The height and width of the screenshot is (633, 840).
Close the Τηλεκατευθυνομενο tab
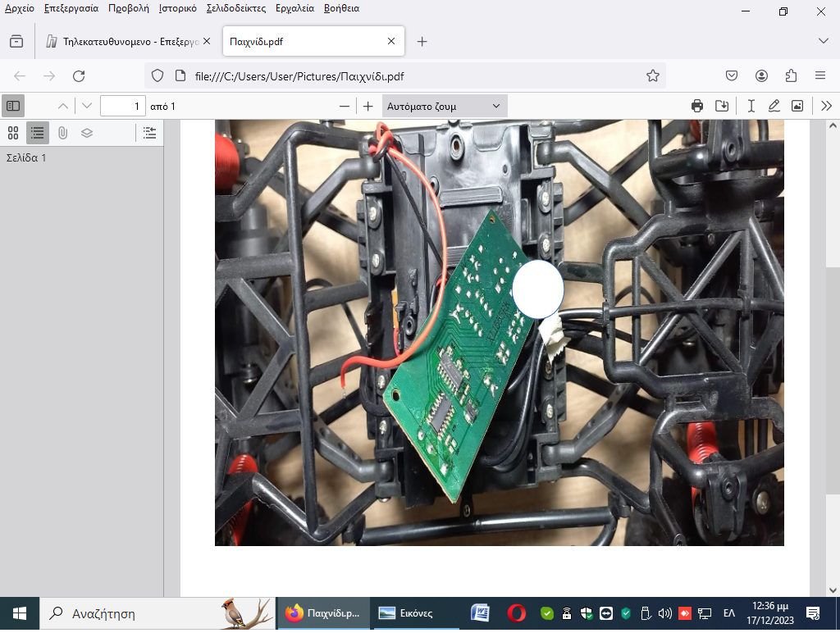tap(207, 41)
